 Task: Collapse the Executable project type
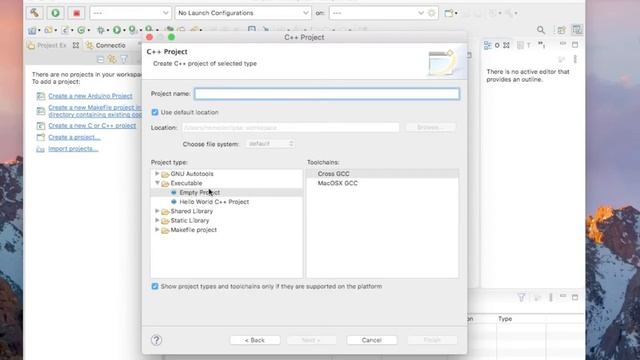pyautogui.click(x=157, y=183)
